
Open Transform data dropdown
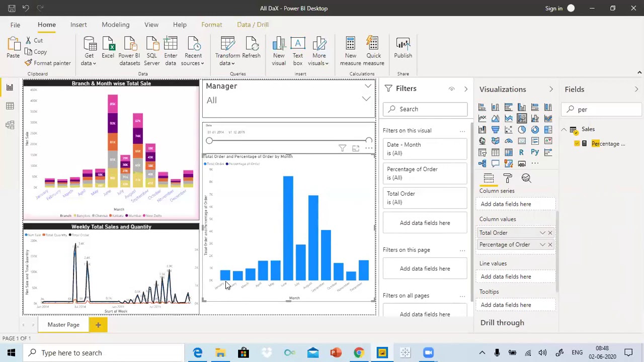coord(227,59)
